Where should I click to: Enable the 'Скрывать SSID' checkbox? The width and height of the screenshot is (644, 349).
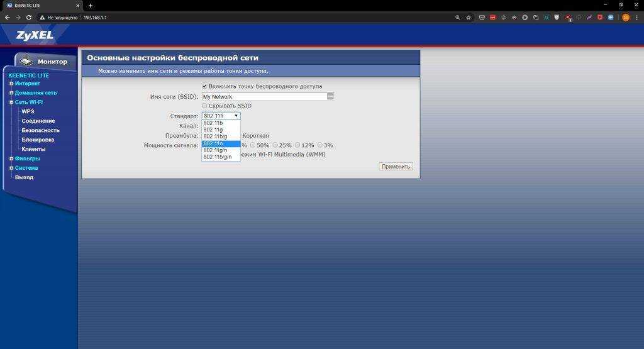[x=204, y=106]
